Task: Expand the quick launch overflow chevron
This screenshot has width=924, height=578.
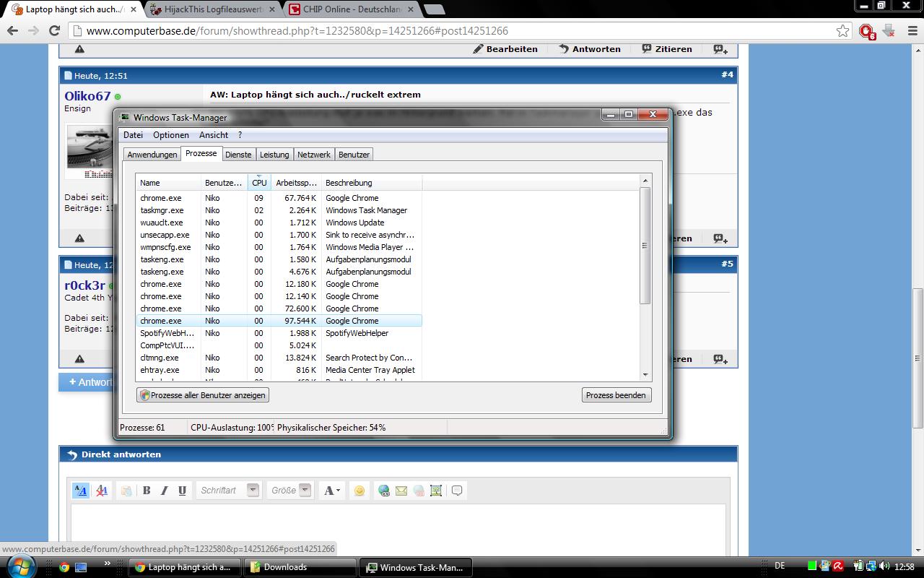Action: point(108,564)
